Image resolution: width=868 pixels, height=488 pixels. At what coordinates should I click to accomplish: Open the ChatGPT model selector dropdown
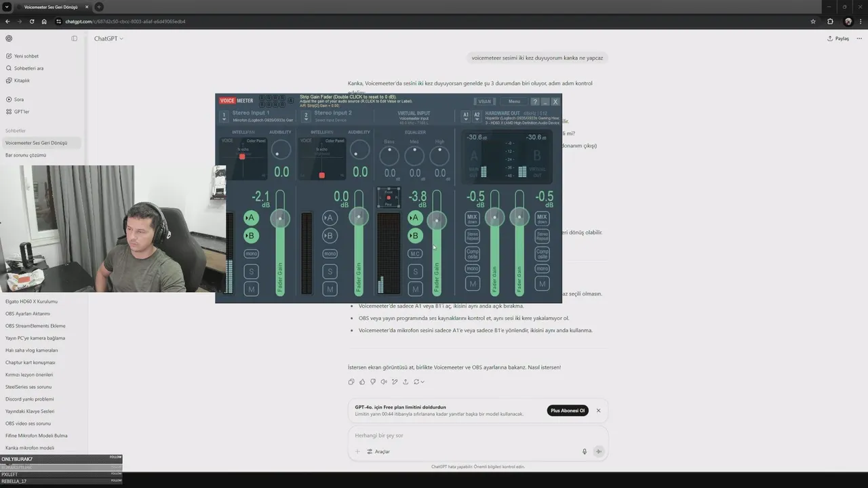tap(108, 39)
